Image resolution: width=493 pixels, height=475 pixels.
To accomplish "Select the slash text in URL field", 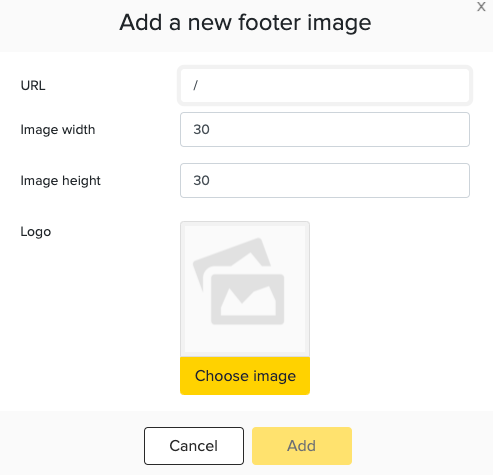I will tap(195, 86).
